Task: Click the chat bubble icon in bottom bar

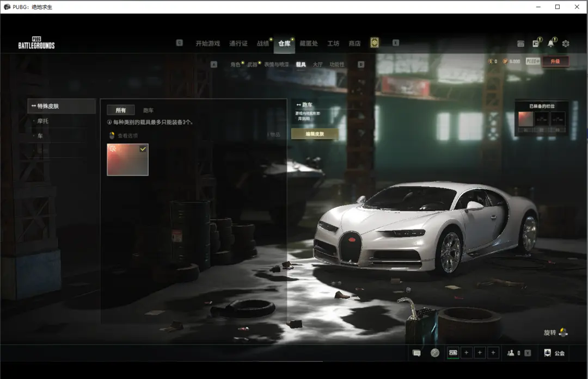Action: (416, 353)
